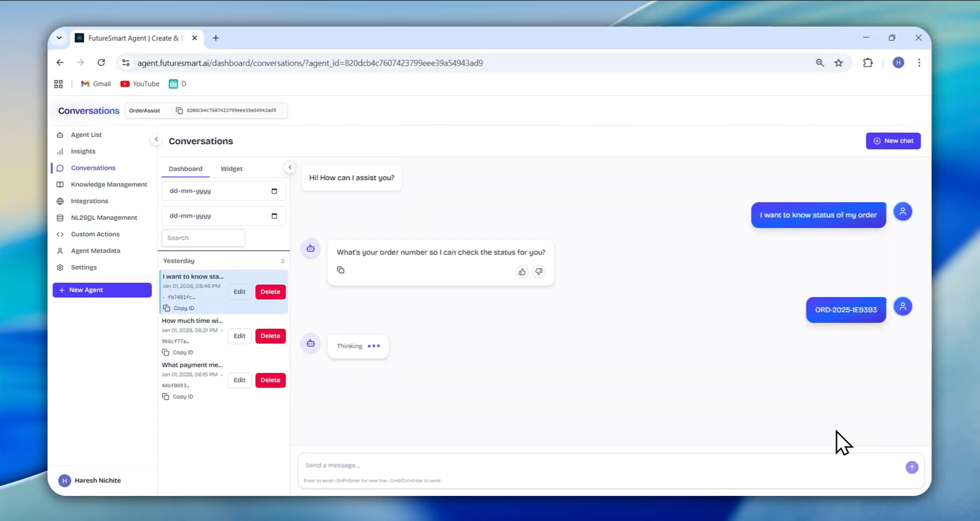Start a New chat
The image size is (980, 521).
pyautogui.click(x=893, y=141)
